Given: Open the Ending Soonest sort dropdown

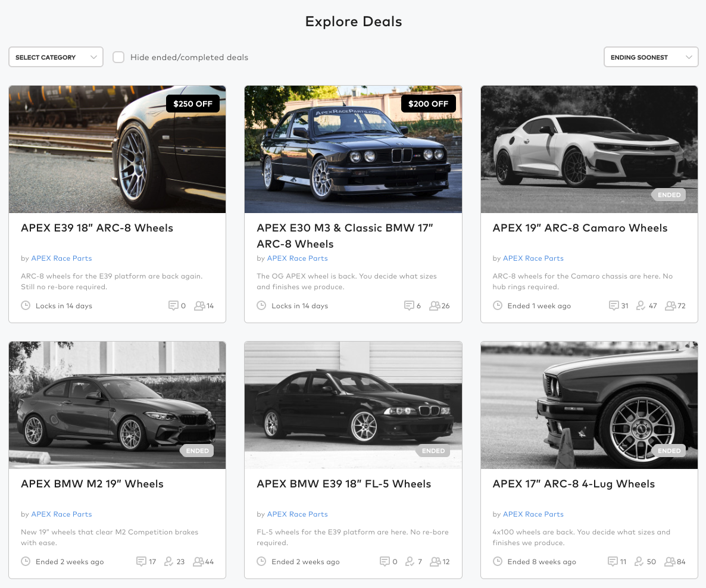Looking at the screenshot, I should point(651,57).
